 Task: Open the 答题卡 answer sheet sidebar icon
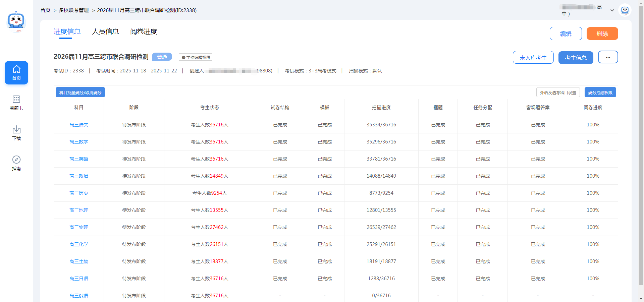16,103
